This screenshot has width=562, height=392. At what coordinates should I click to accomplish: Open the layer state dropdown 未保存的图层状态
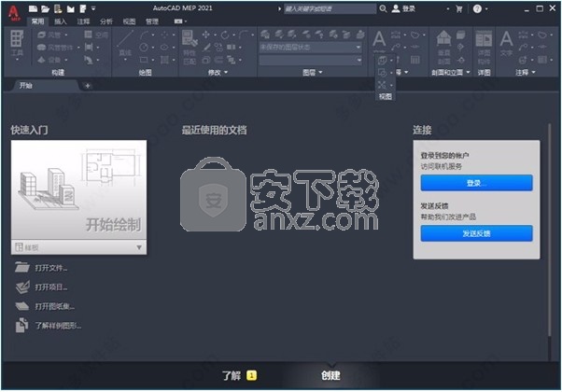(x=310, y=48)
